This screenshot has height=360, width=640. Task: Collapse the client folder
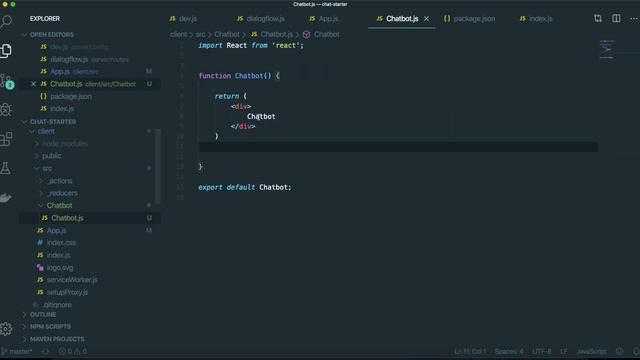click(46, 131)
